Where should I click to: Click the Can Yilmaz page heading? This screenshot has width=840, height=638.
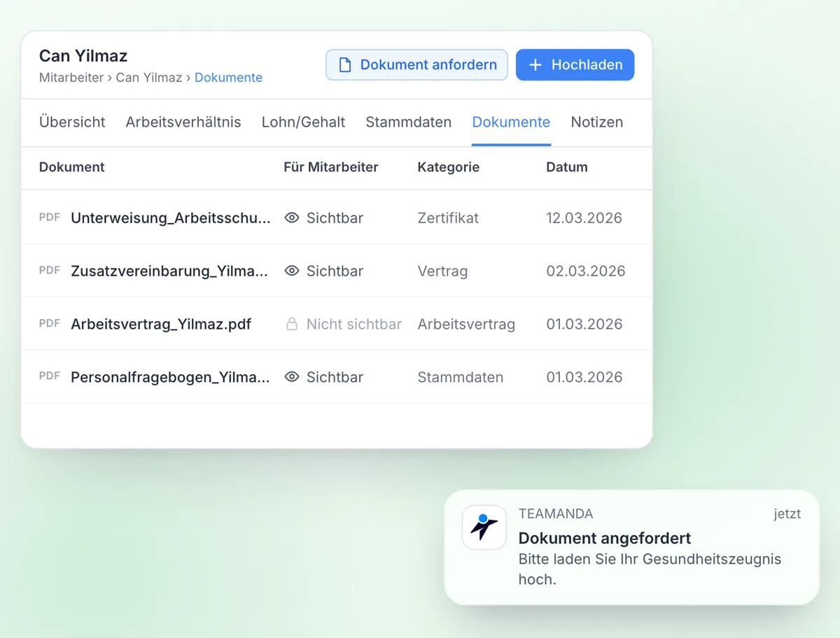(83, 56)
